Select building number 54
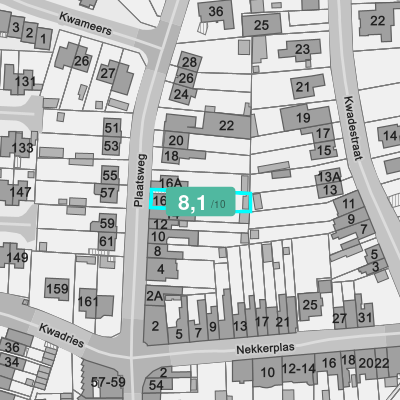Screen dimensions: 400x400 (x=156, y=385)
